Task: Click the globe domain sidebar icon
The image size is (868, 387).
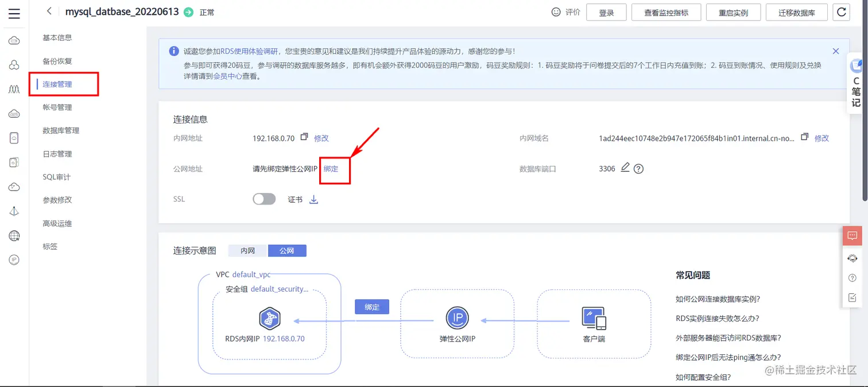Action: pos(14,235)
